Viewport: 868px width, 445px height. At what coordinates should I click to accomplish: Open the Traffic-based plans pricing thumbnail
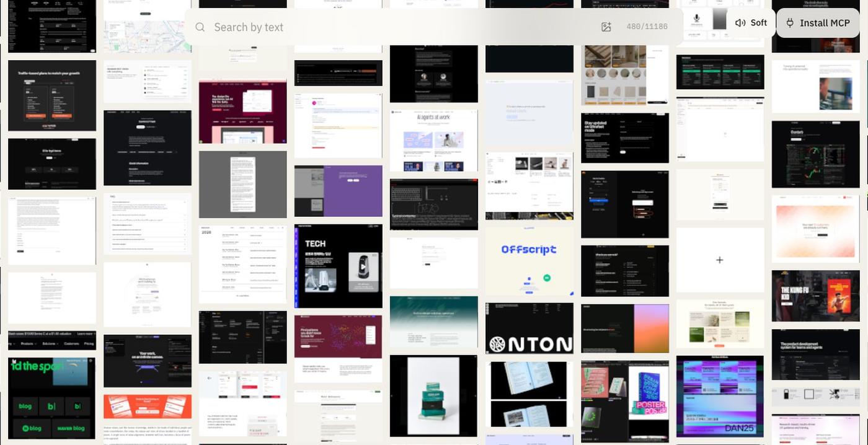pyautogui.click(x=52, y=95)
